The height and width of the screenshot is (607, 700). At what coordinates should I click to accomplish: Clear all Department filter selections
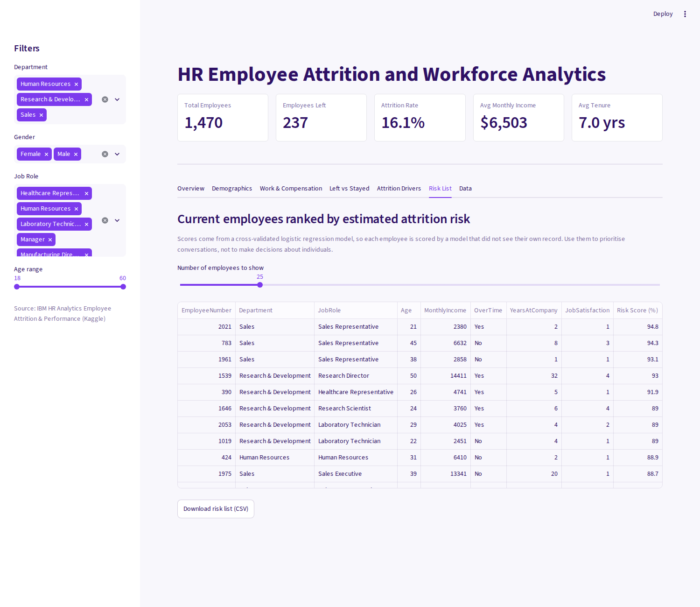[105, 99]
